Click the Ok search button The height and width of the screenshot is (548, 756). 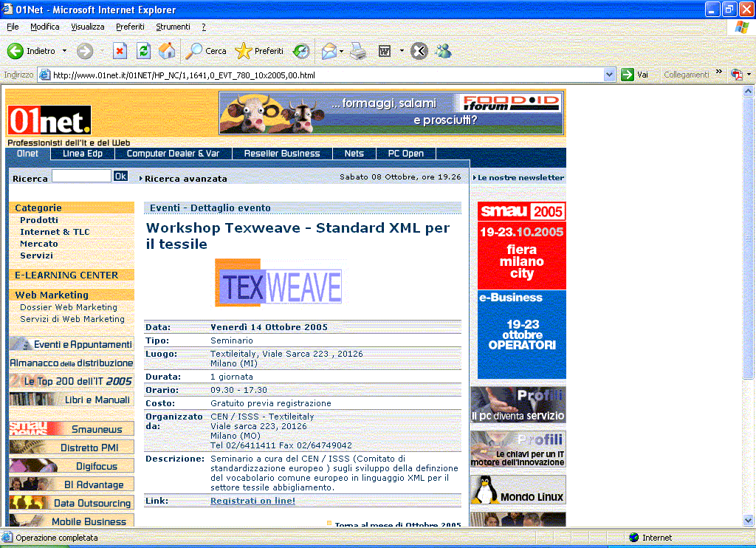120,177
